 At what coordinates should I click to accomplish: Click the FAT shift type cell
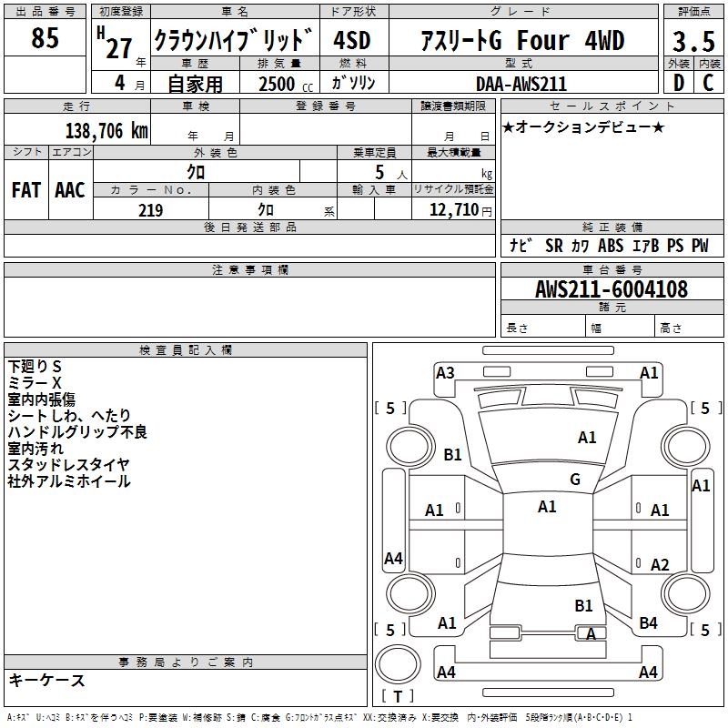26,189
